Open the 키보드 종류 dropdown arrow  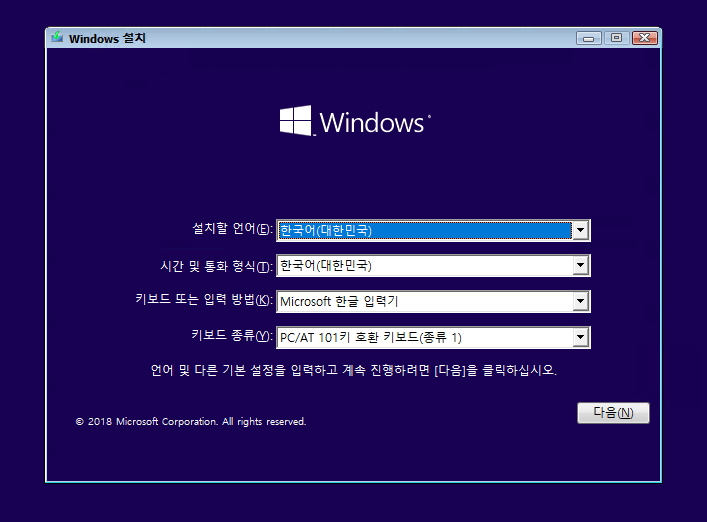581,337
